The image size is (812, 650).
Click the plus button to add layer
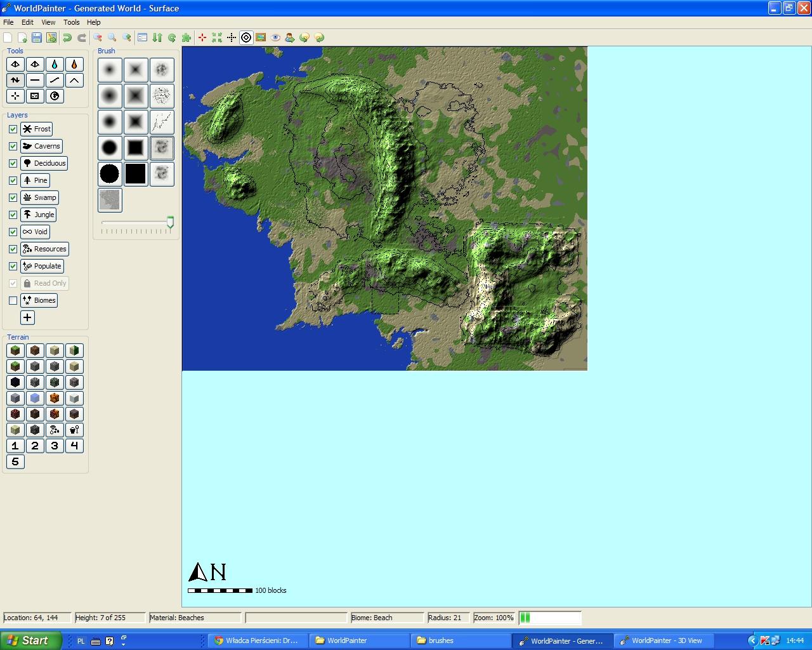[27, 317]
